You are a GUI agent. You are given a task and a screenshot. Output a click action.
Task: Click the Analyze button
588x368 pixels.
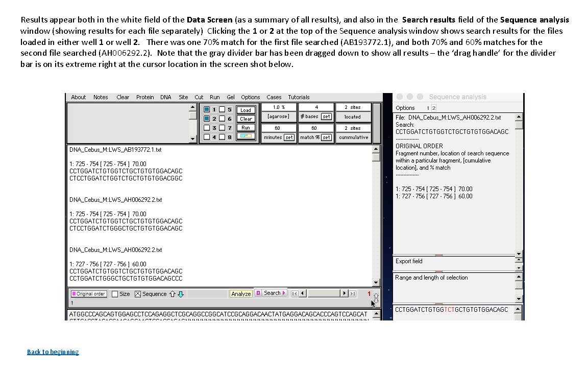[x=240, y=293]
